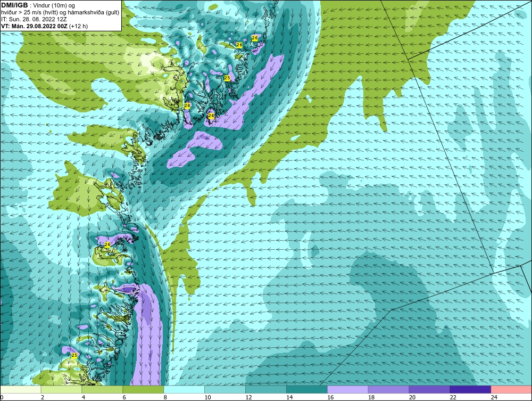This screenshot has height=401, width=532.
Task: Click the pink swatch above 24
Action: tap(511, 389)
